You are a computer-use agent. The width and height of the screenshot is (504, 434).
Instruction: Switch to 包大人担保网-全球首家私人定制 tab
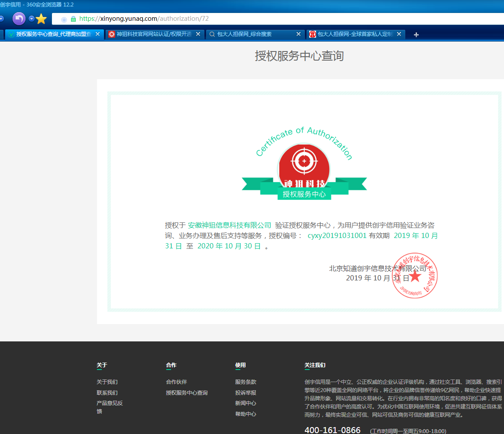click(x=353, y=34)
